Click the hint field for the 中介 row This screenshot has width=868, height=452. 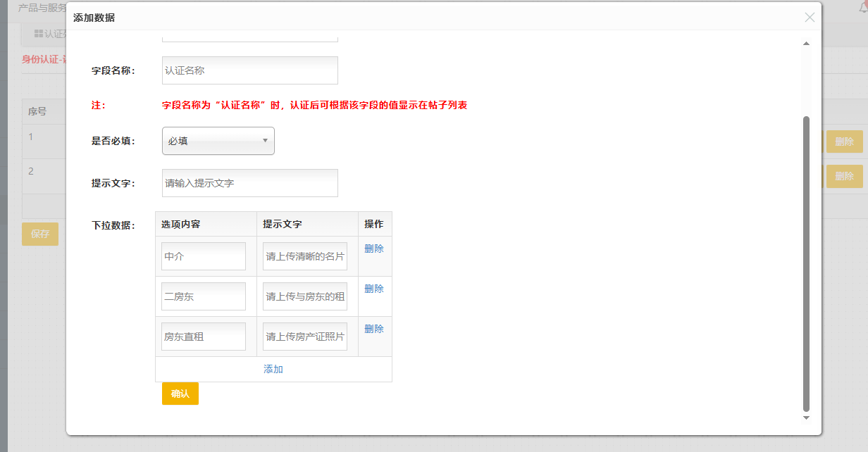tap(304, 256)
